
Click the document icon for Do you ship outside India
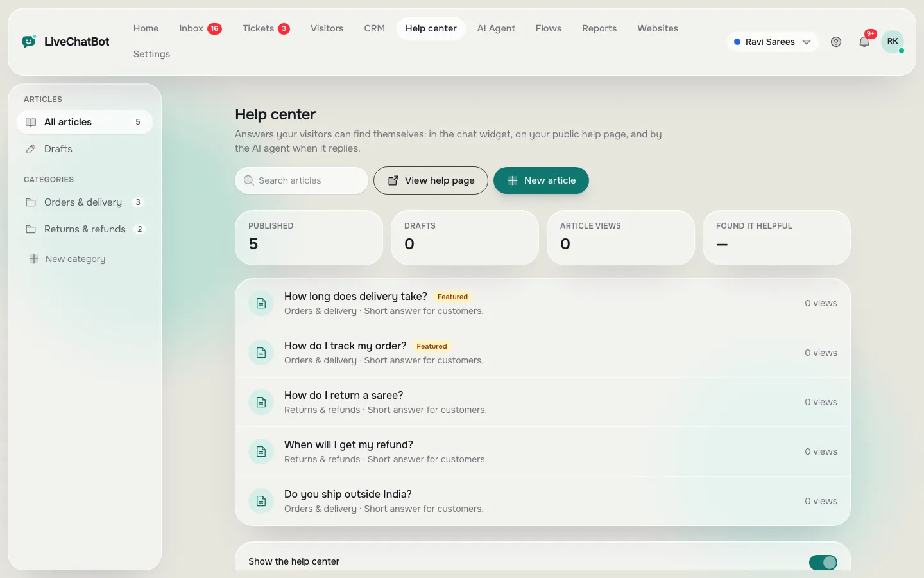coord(261,501)
